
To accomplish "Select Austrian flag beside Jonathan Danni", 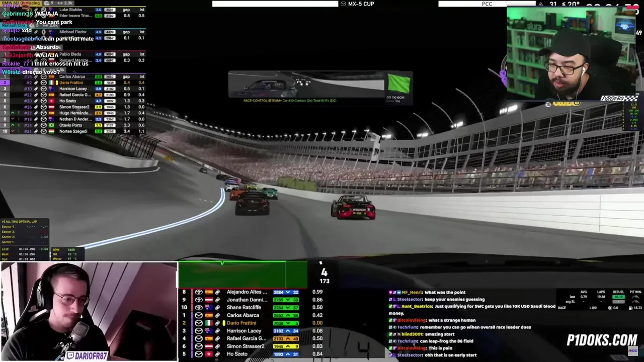I will pos(208,300).
